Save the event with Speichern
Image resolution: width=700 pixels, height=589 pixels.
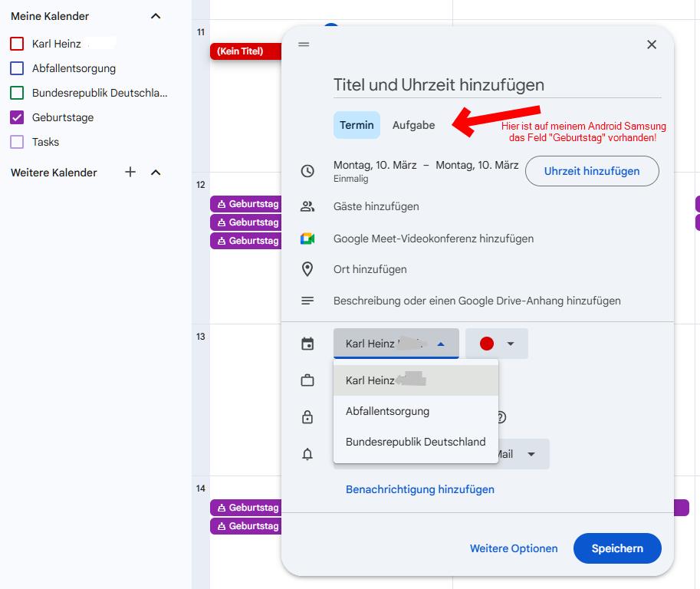coord(617,548)
